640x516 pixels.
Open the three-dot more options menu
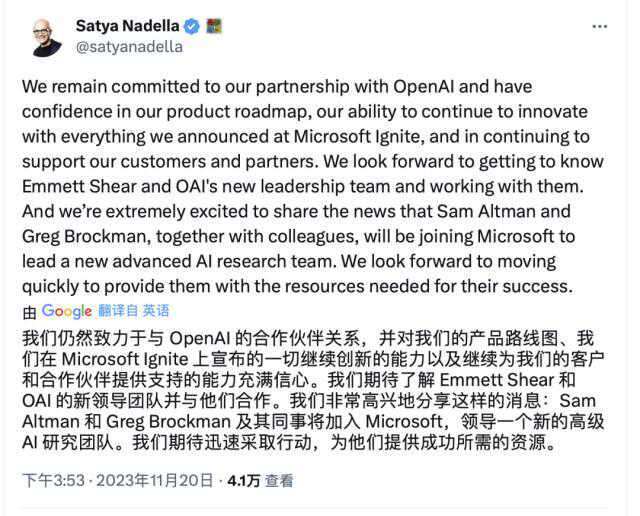598,27
